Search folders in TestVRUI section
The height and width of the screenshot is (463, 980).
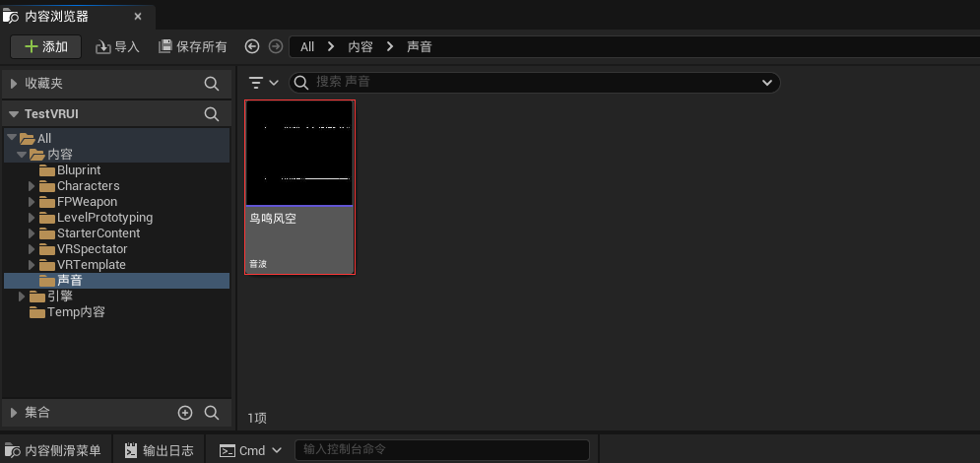[212, 114]
